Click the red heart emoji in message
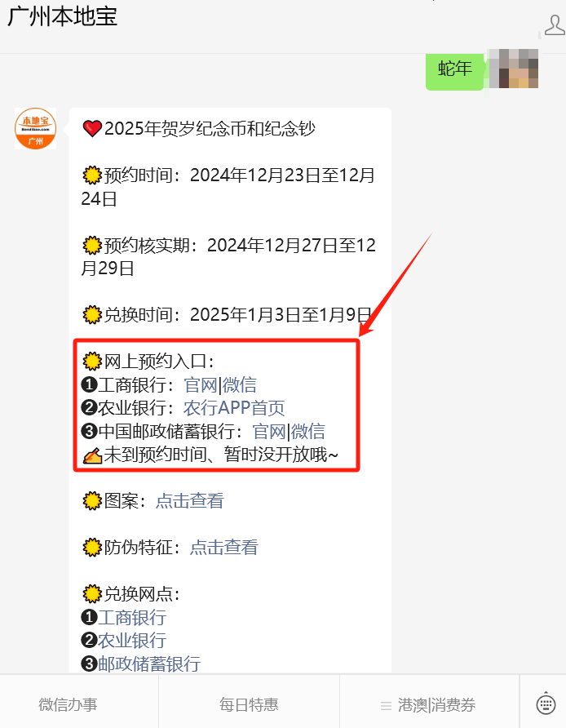566x728 pixels. pyautogui.click(x=92, y=129)
